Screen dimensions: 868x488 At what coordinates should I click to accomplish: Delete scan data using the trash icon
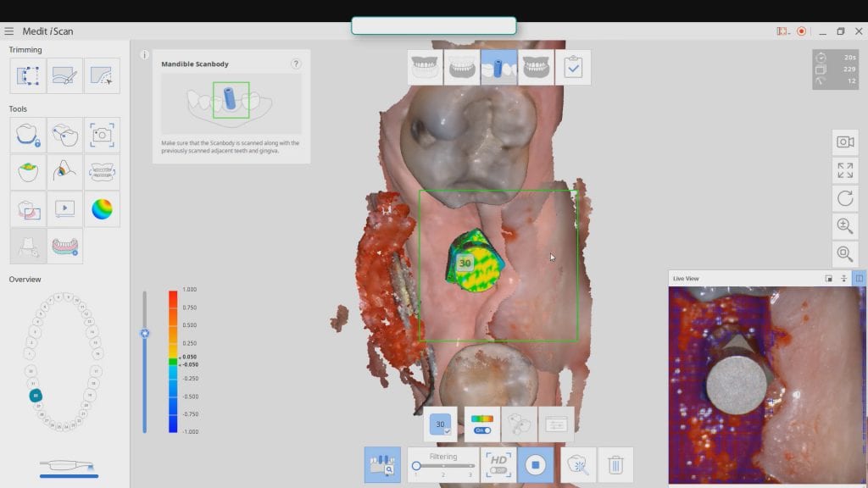click(x=616, y=464)
